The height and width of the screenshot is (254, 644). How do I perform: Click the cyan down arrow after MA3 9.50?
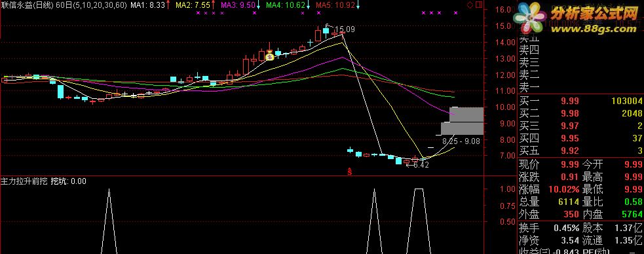point(258,5)
